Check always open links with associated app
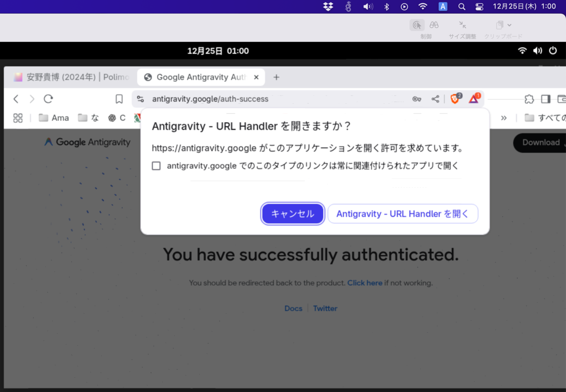 [x=156, y=166]
